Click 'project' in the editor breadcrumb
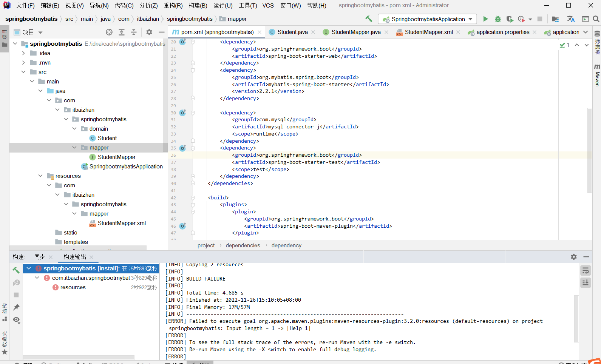The height and width of the screenshot is (364, 601). (206, 245)
